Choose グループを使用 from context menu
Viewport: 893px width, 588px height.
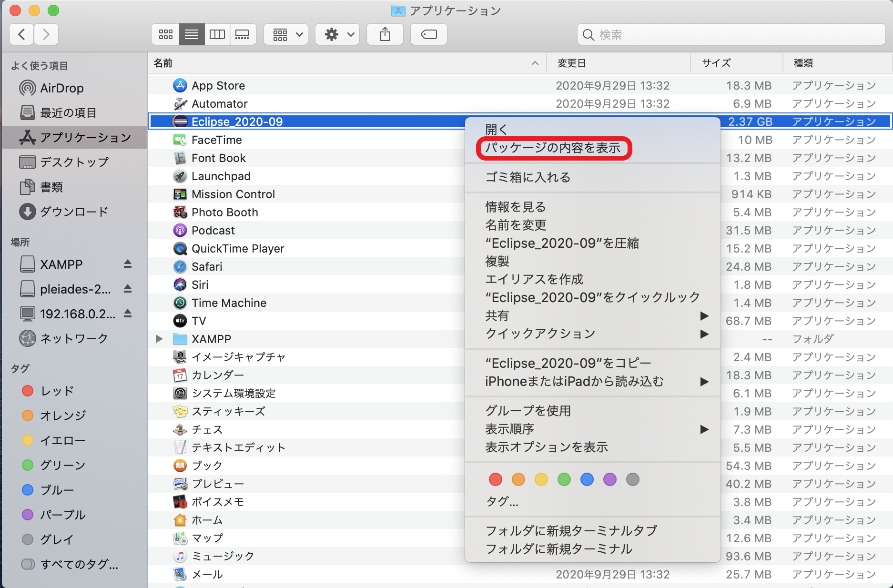tap(592, 411)
